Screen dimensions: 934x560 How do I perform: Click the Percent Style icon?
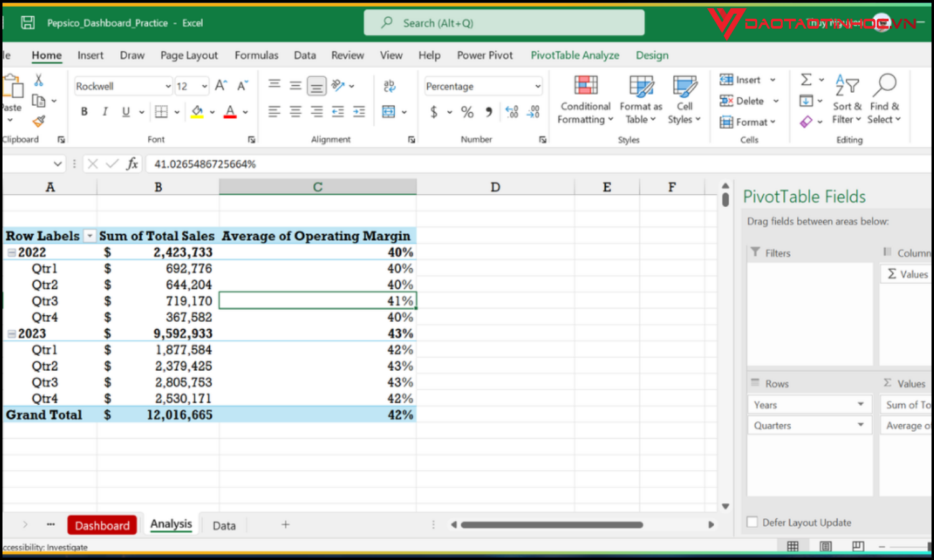coord(467,112)
